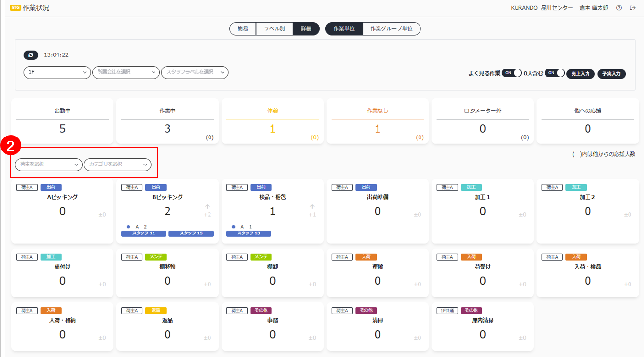Click the 荷主A tag on 出荷準備 card
Viewport: 644px width, 357px height.
pos(342,187)
